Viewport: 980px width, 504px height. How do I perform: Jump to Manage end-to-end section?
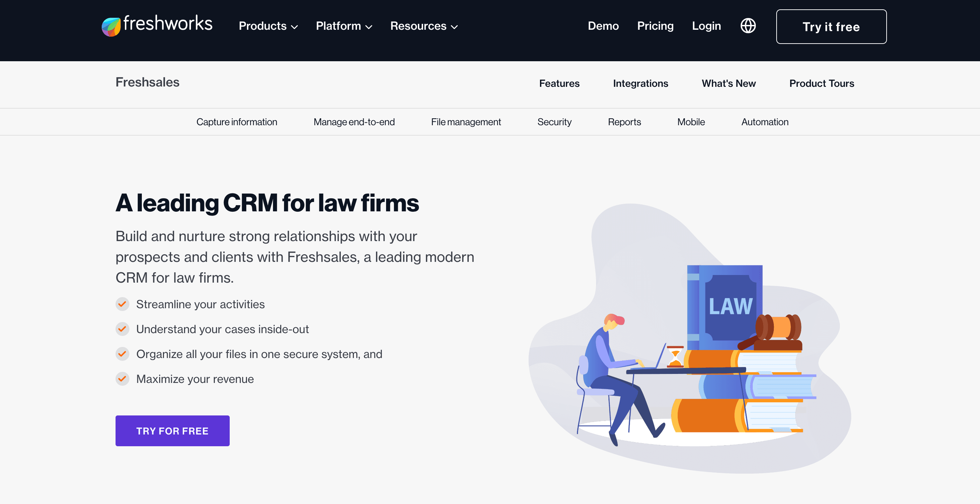coord(354,122)
